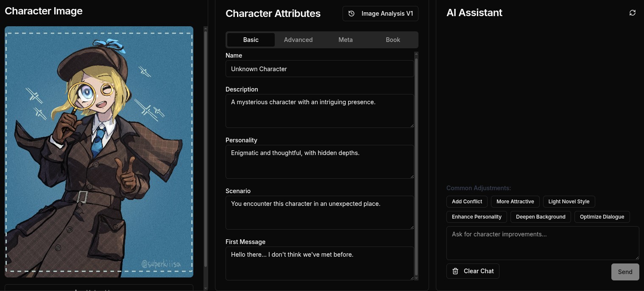This screenshot has height=291, width=644.
Task: Click the First Message text area
Action: pyautogui.click(x=320, y=263)
